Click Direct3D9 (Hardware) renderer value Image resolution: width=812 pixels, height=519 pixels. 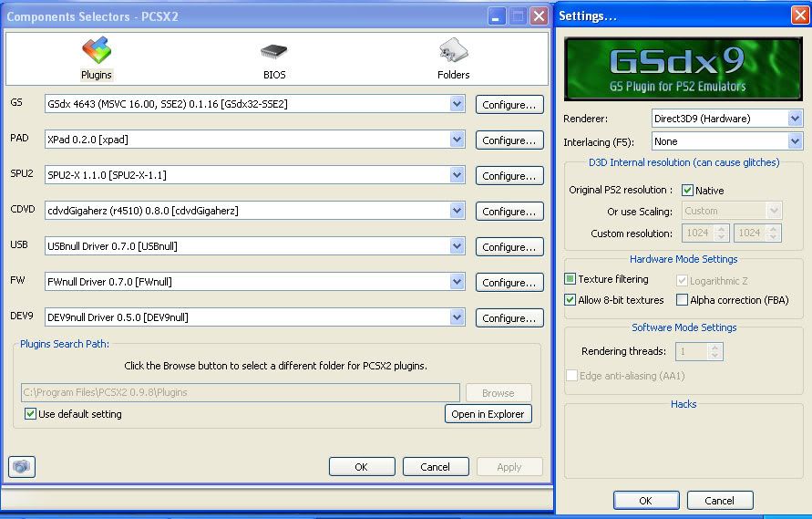click(x=702, y=119)
